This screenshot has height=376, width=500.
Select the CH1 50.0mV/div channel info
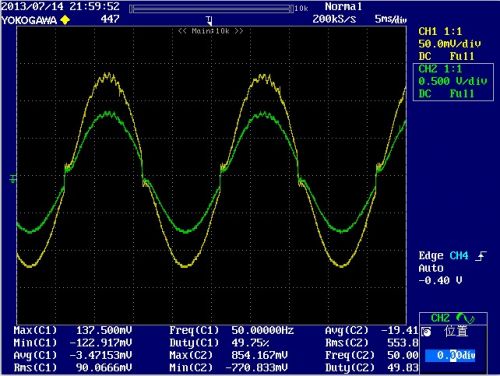click(x=450, y=44)
